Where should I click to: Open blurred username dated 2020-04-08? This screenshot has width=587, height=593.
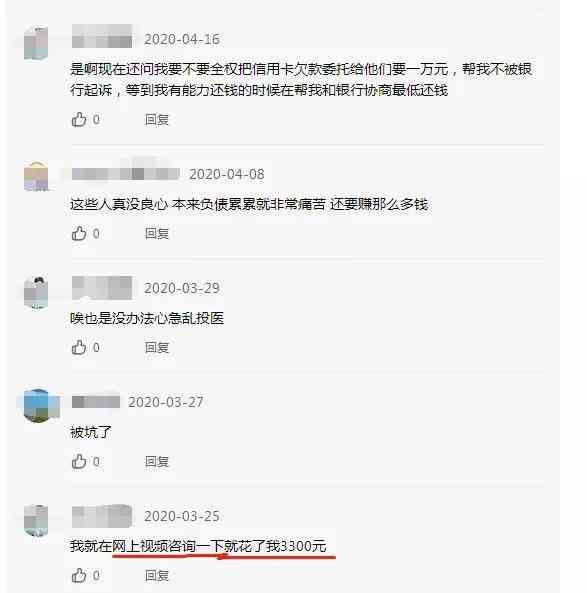tap(126, 173)
